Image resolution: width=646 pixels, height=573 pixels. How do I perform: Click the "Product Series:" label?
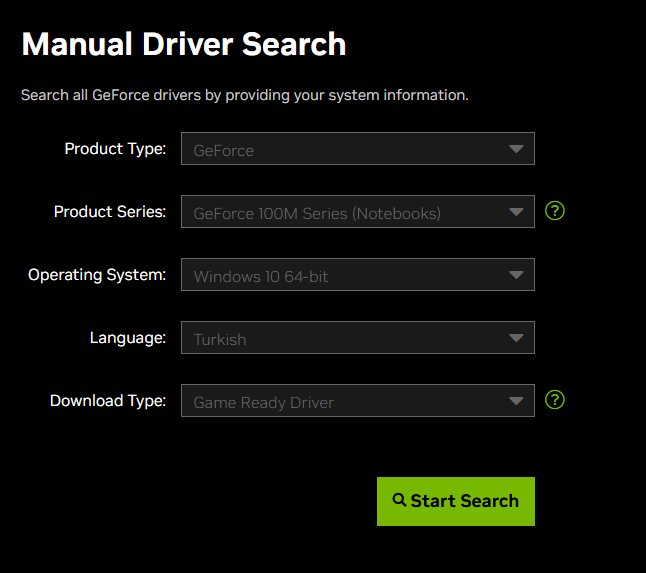(110, 212)
